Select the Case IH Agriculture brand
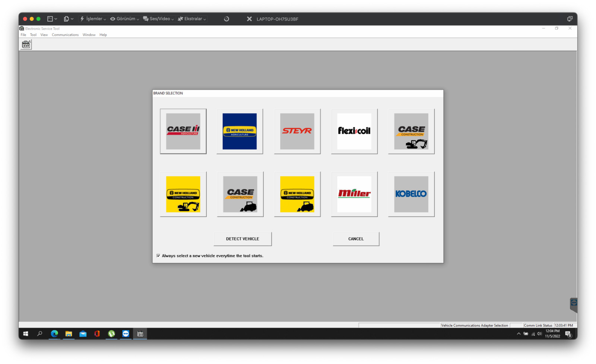The height and width of the screenshot is (364, 596). (x=183, y=131)
